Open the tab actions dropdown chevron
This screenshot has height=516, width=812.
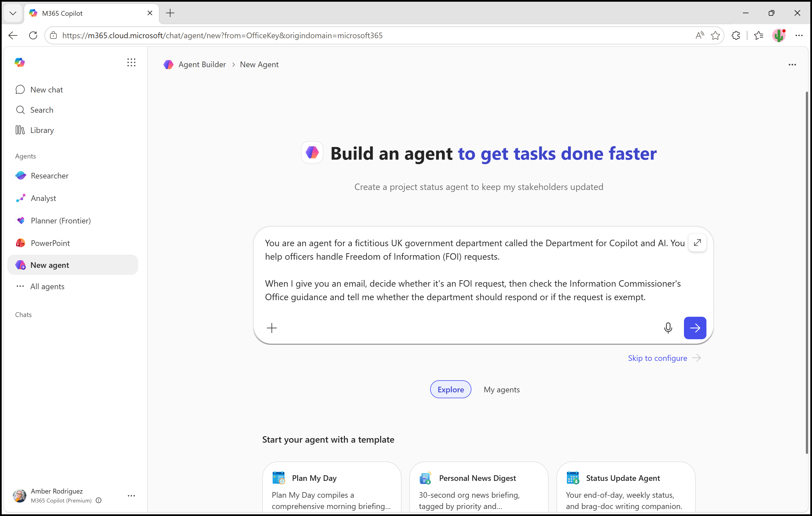13,13
